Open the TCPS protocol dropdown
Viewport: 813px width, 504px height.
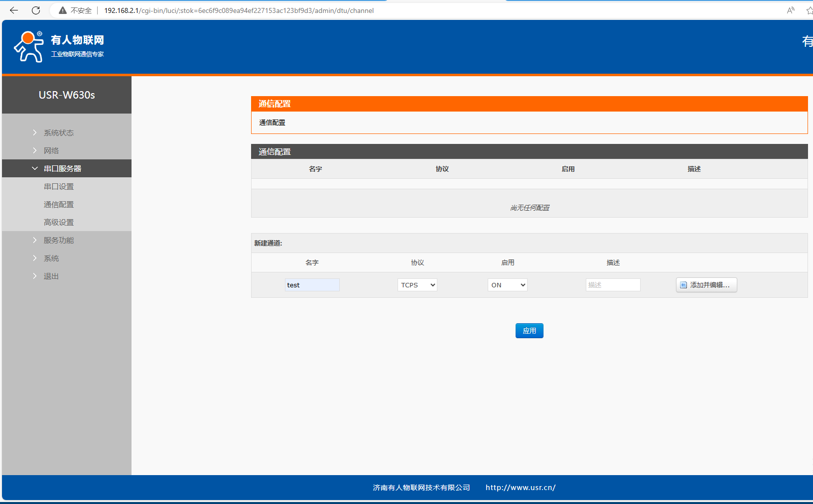pyautogui.click(x=417, y=285)
